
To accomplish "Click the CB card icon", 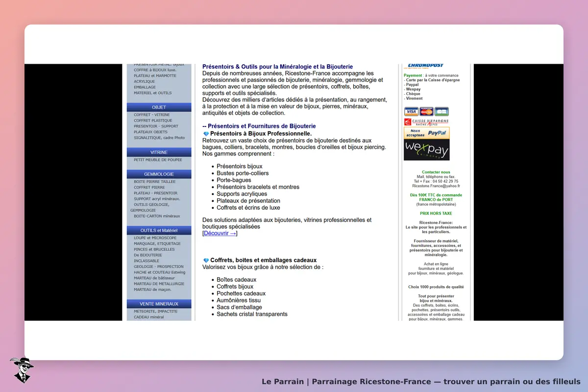I will point(441,112).
